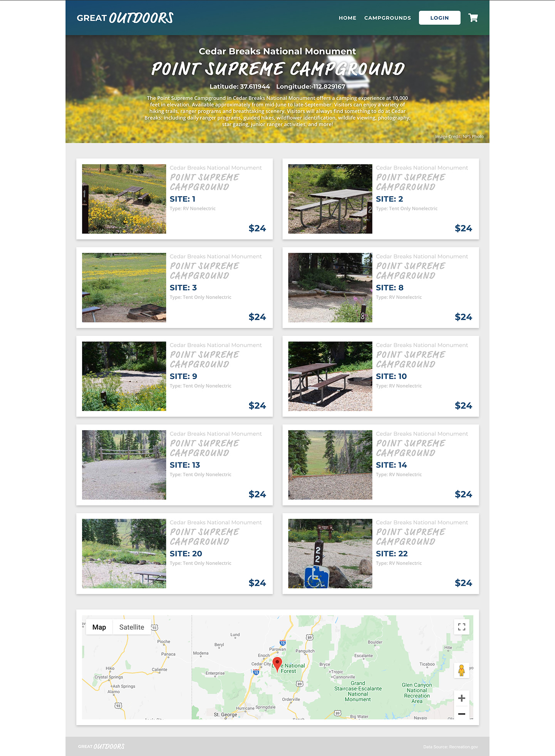555x756 pixels.
Task: Select the Map view tab
Action: (99, 627)
